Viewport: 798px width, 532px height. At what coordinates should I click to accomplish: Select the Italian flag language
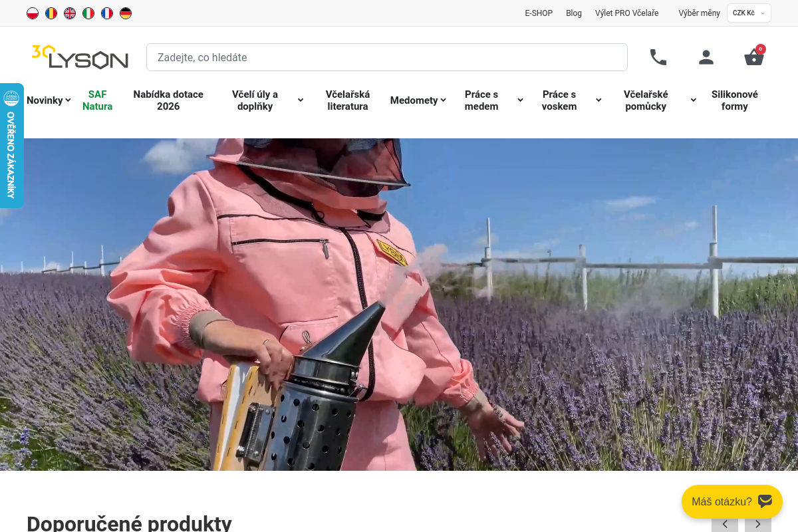pos(88,13)
